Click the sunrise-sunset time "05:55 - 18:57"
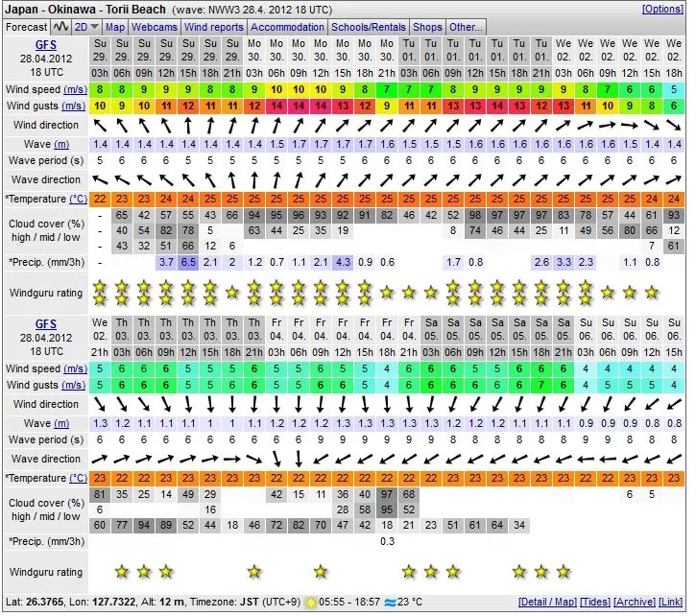This screenshot has width=696, height=616. pyautogui.click(x=349, y=603)
